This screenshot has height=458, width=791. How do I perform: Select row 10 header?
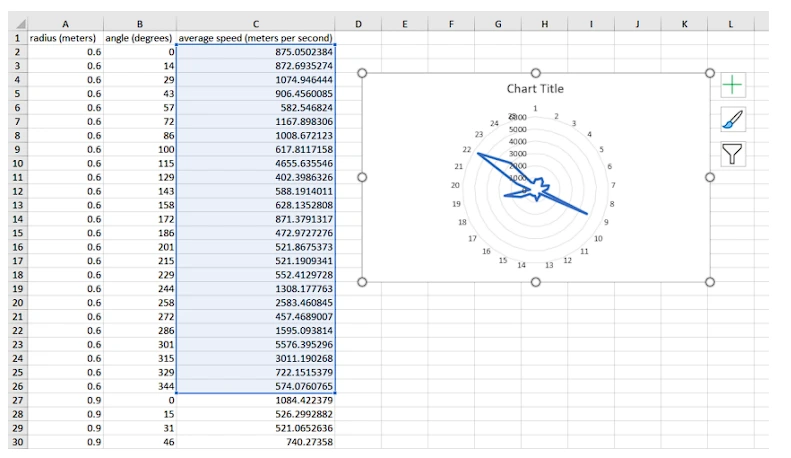(14, 163)
